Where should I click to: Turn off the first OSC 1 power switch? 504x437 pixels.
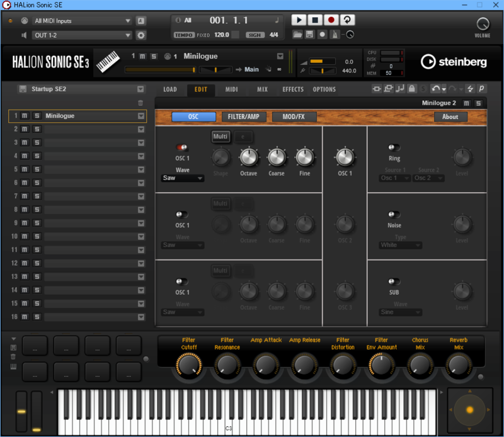click(182, 147)
